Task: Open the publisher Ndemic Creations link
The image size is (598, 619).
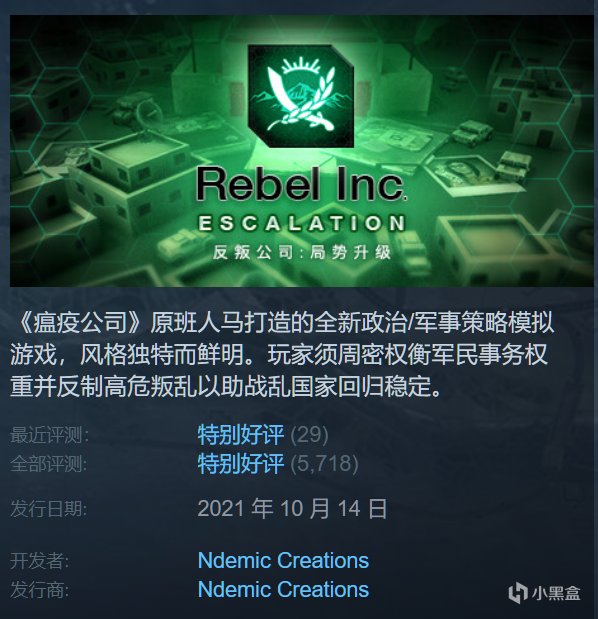Action: point(283,589)
